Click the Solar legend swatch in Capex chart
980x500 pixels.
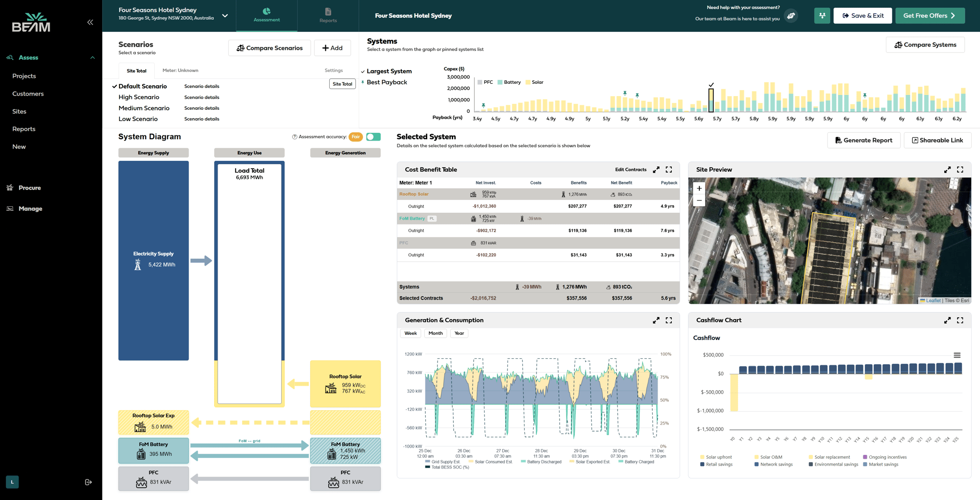tap(528, 82)
